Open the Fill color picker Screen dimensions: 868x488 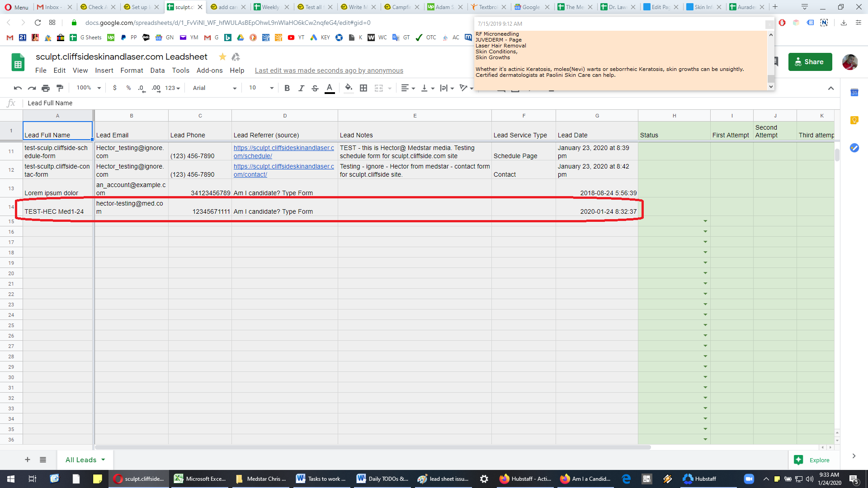[x=349, y=88]
